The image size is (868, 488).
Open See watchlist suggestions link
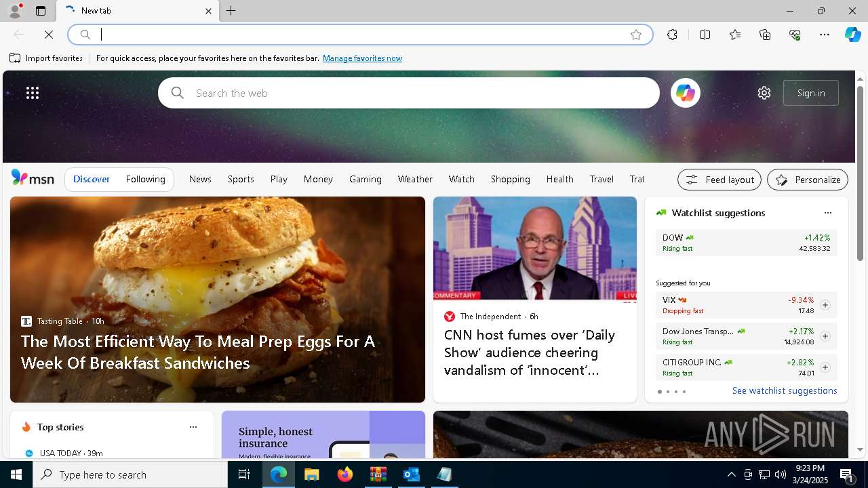point(785,390)
